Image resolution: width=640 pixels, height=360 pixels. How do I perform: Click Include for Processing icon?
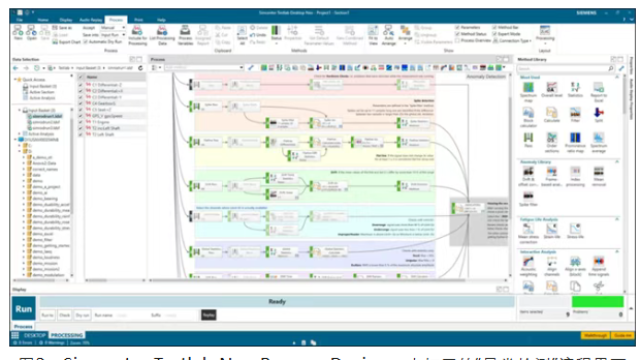(x=138, y=35)
